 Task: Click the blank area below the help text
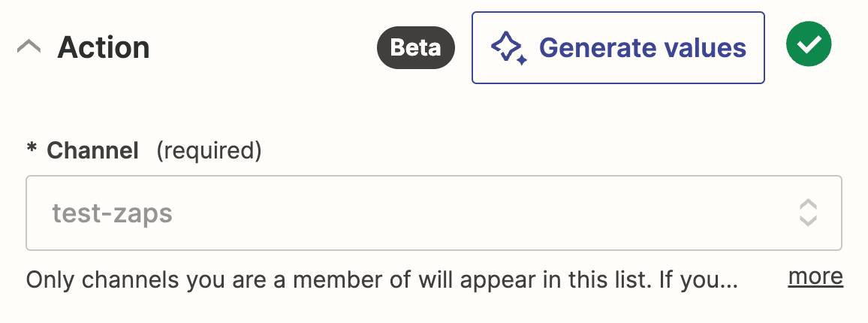(x=434, y=309)
